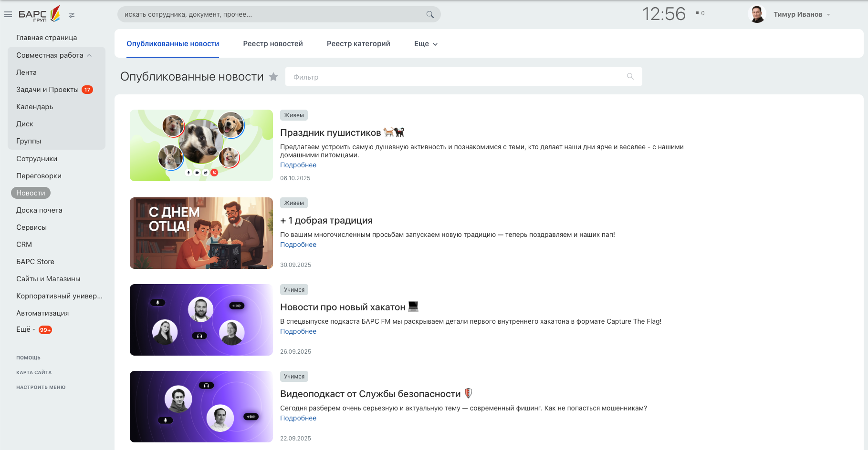Filter by the Живем category tag
Screen dimensions: 868x450
point(293,115)
